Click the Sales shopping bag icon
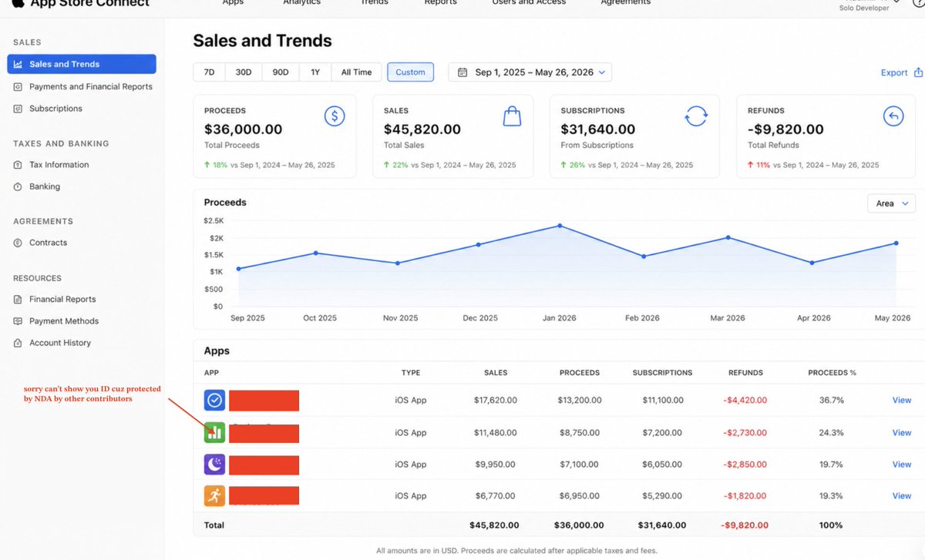 point(512,116)
